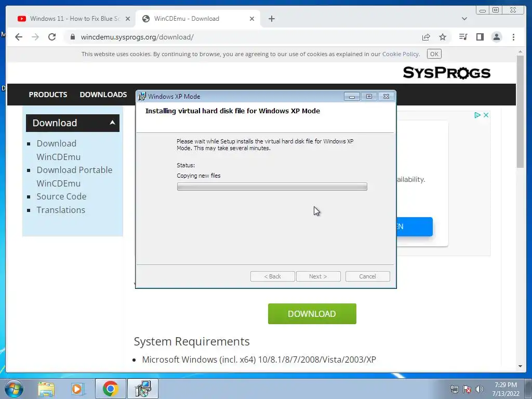Click the Microsoft Windows requirements text
This screenshot has height=399, width=532.
pos(259,360)
